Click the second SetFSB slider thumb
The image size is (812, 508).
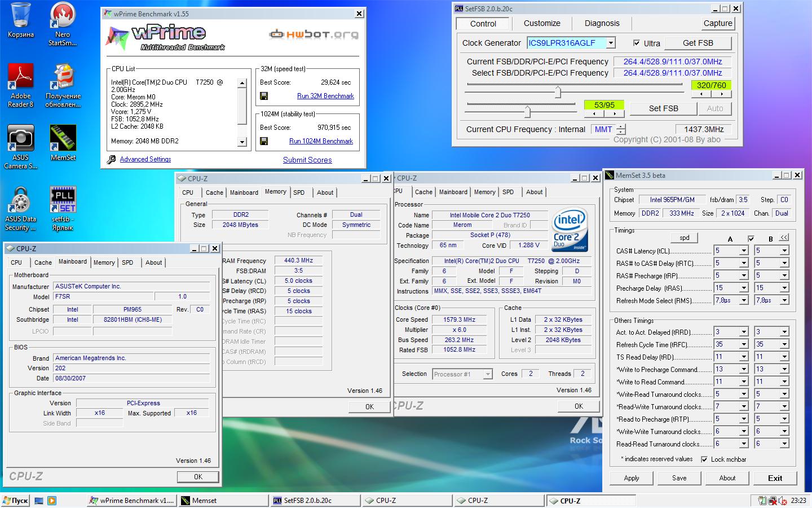tap(527, 112)
